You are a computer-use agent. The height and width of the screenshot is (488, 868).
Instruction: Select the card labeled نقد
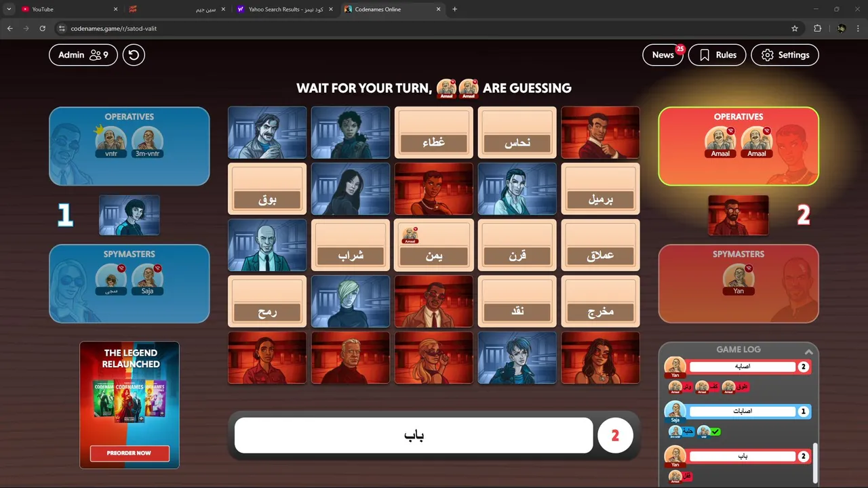coord(517,302)
